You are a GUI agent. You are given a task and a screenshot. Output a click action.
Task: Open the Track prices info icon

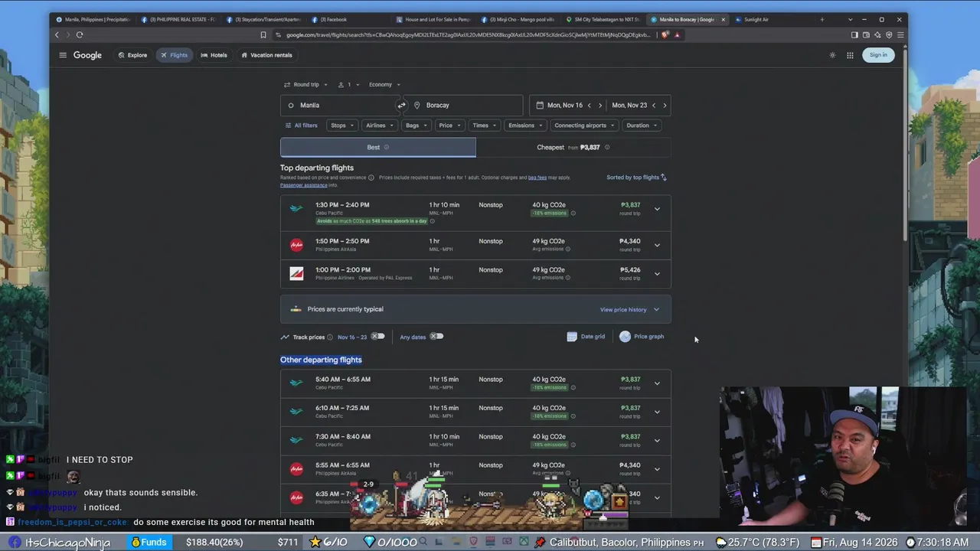pos(330,337)
